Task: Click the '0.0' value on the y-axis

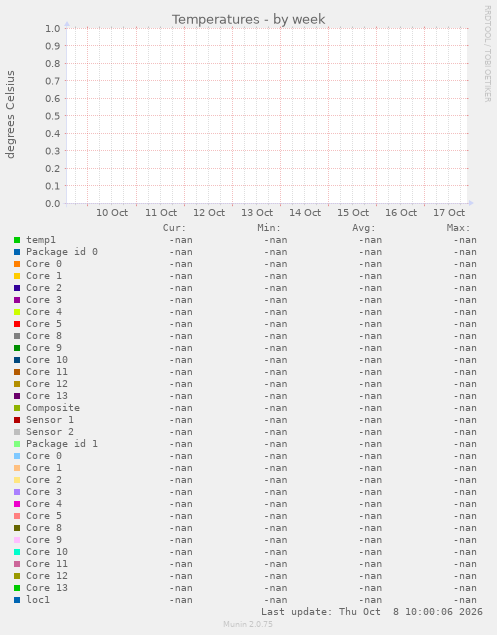Action: 53,203
